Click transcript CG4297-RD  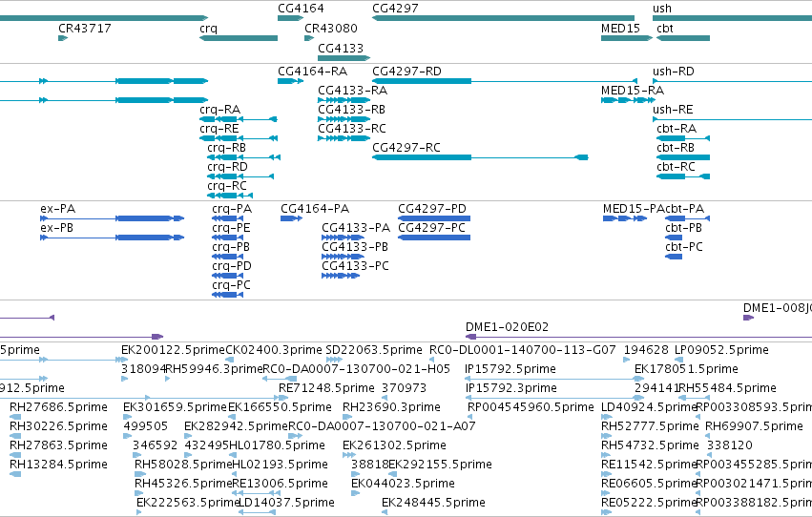505,81
